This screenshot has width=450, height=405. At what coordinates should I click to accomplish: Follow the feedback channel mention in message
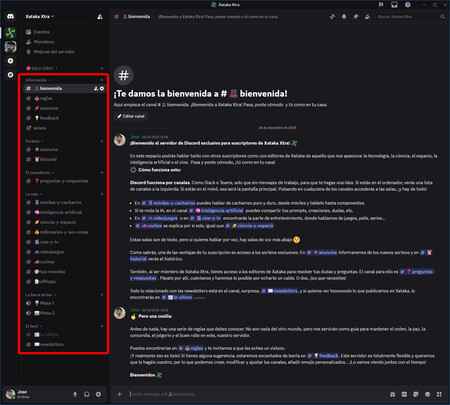(323, 356)
